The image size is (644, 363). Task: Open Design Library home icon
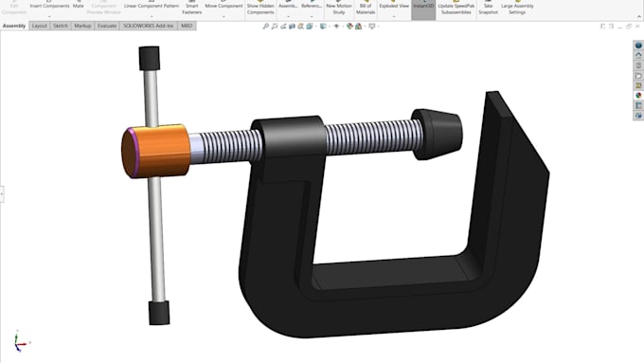click(x=638, y=55)
